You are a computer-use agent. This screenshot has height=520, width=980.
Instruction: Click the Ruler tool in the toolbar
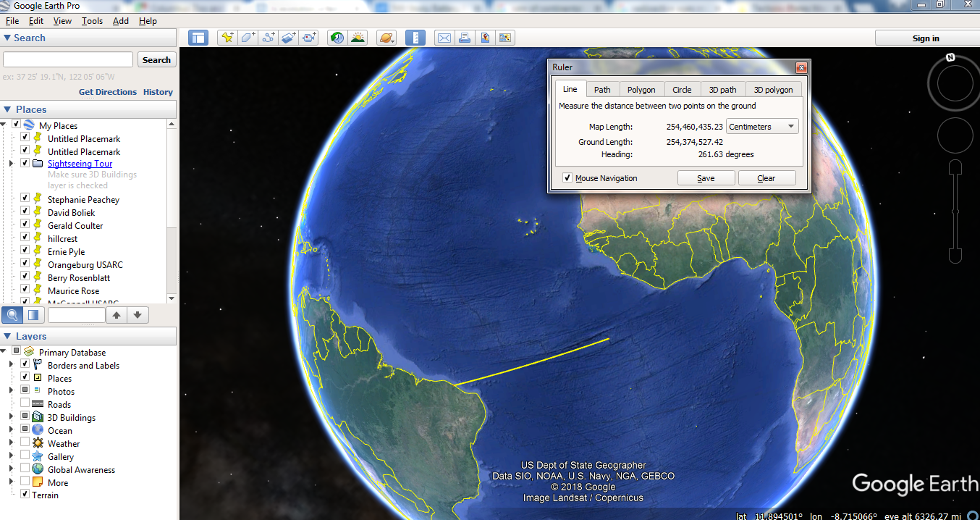click(x=415, y=38)
